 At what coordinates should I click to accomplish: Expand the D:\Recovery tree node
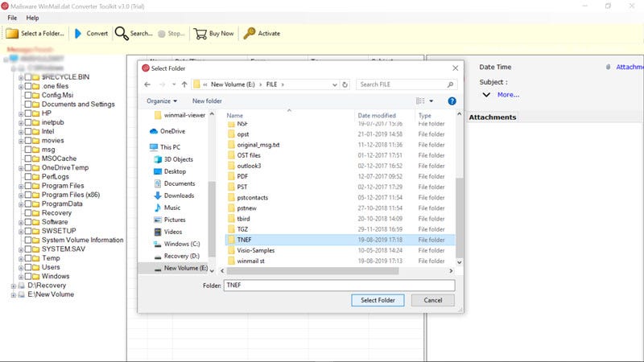pos(13,286)
